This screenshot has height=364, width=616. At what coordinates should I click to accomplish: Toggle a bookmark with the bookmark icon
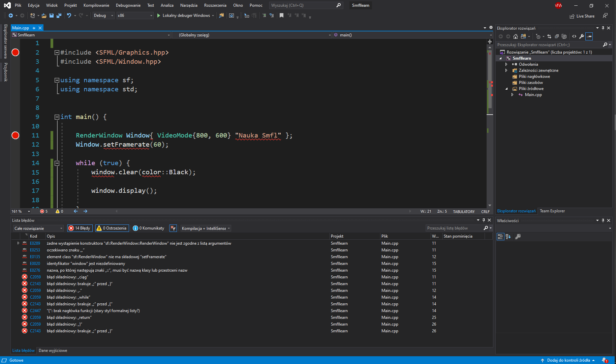click(281, 16)
